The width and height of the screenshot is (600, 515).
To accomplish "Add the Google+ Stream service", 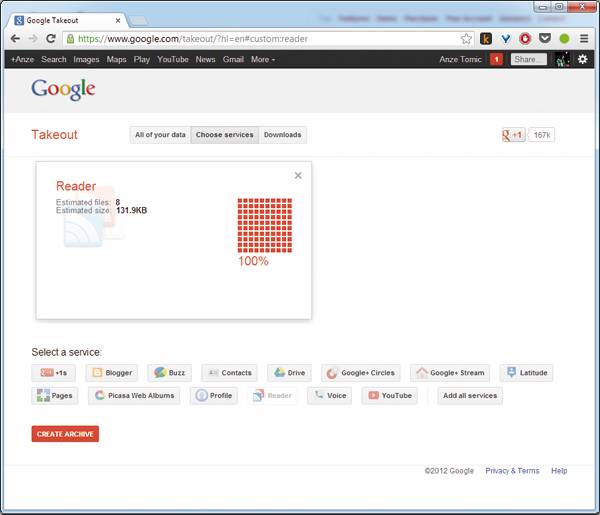I will (x=450, y=373).
